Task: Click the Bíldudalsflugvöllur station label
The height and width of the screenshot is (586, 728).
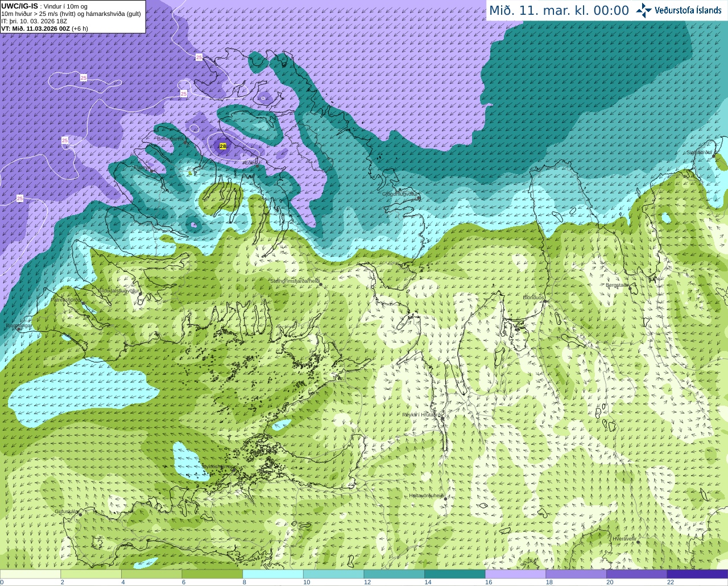Action: [x=119, y=290]
